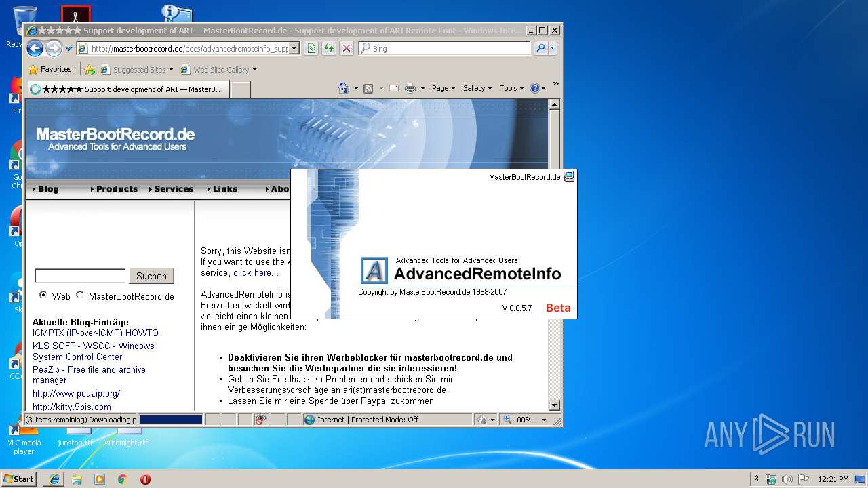Select the Support development of ARI tab
The image size is (868, 488).
[127, 89]
